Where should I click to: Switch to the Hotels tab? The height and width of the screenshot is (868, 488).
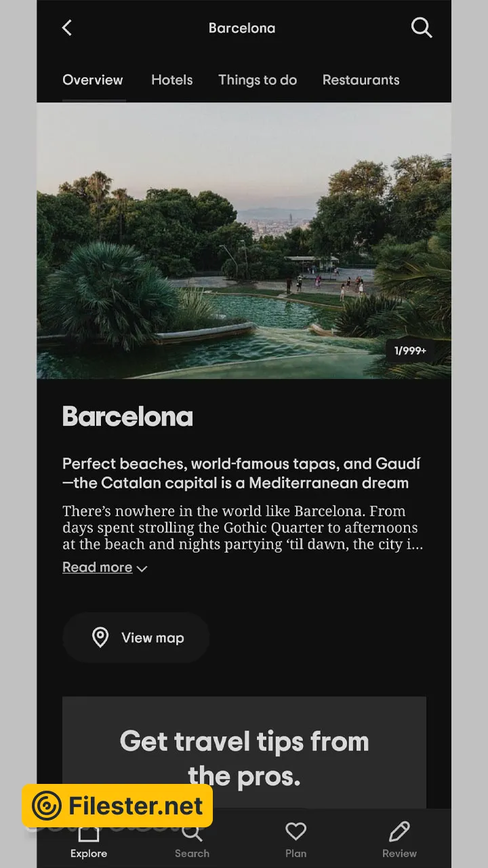click(172, 80)
